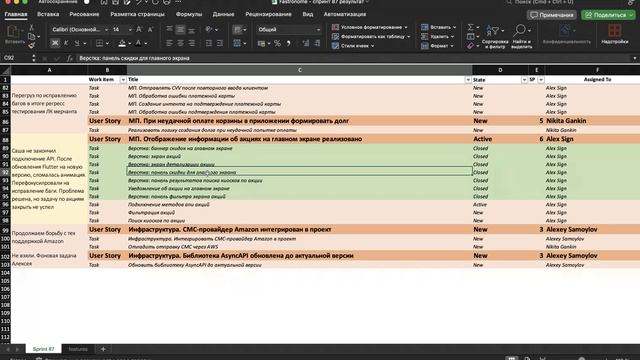640x360 pixels.
Task: Toggle wrap text button
Action: (237, 29)
